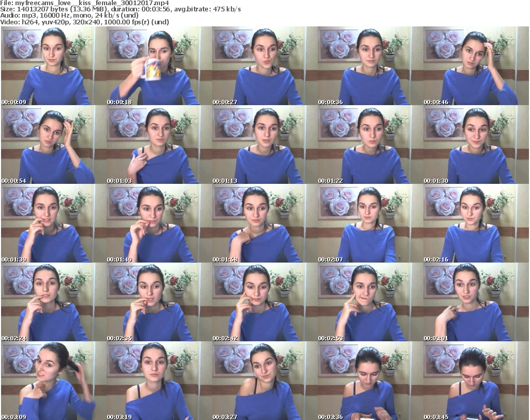
Task: Select the thumbnail stamped 00:03:19
Action: point(159,381)
